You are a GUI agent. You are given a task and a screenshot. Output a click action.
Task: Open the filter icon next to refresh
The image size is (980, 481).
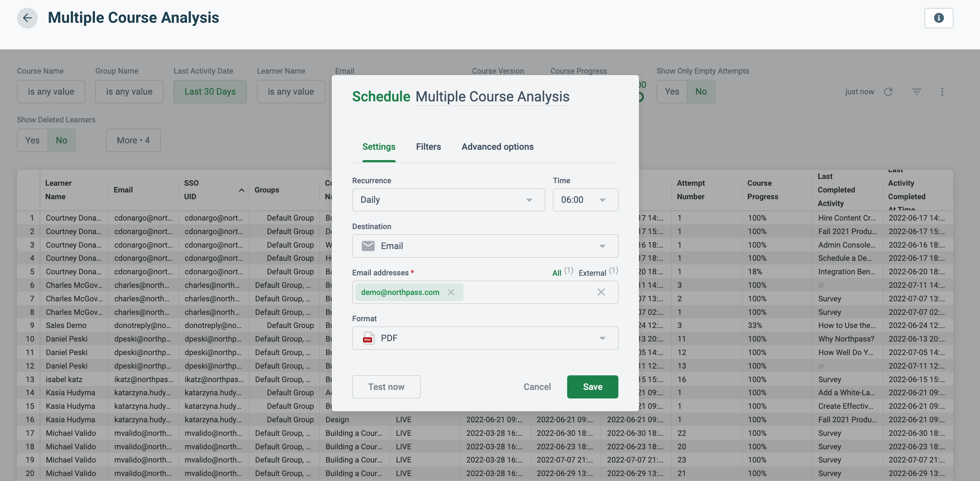pos(916,92)
